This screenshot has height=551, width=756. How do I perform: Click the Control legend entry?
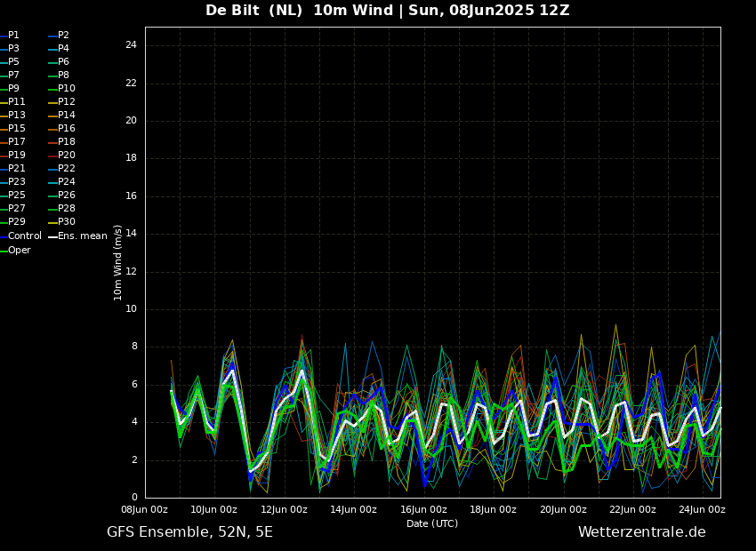[x=25, y=236]
